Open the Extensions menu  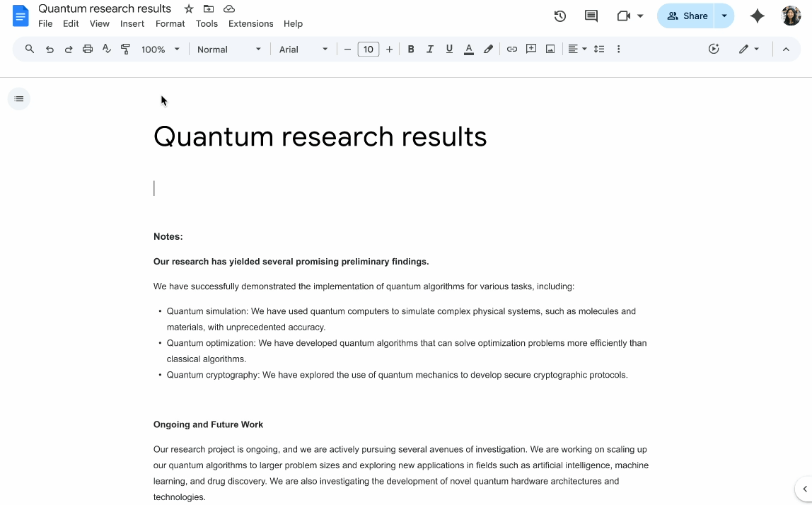click(x=250, y=23)
